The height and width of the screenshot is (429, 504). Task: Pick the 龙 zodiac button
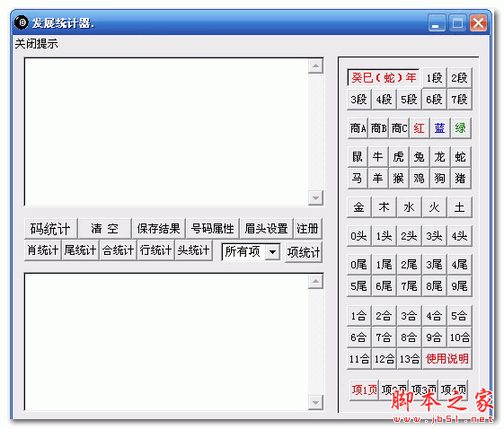tap(440, 157)
